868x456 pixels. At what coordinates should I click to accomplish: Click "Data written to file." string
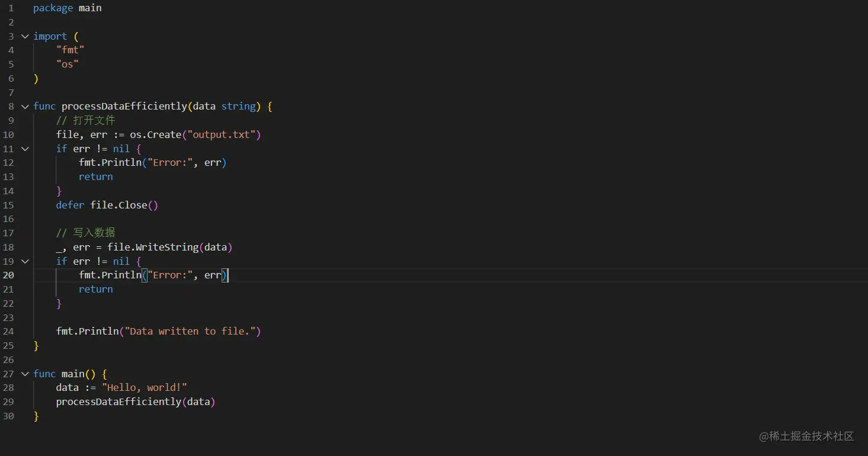(x=190, y=332)
